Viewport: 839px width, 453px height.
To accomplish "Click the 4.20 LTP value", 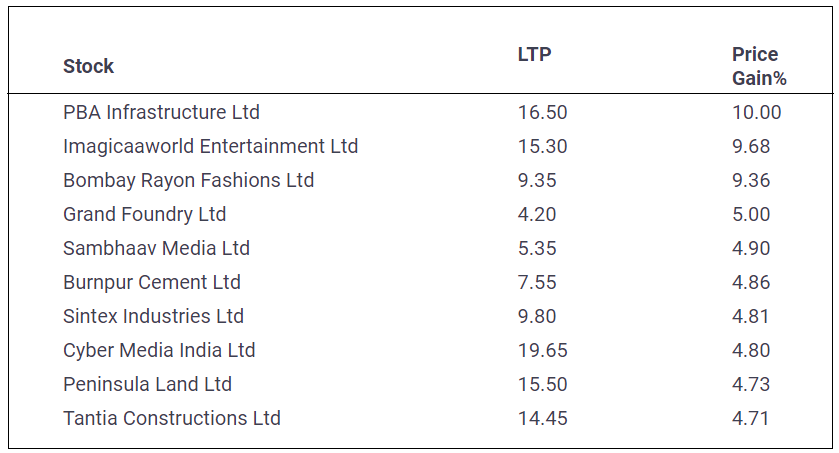I will (x=537, y=214).
